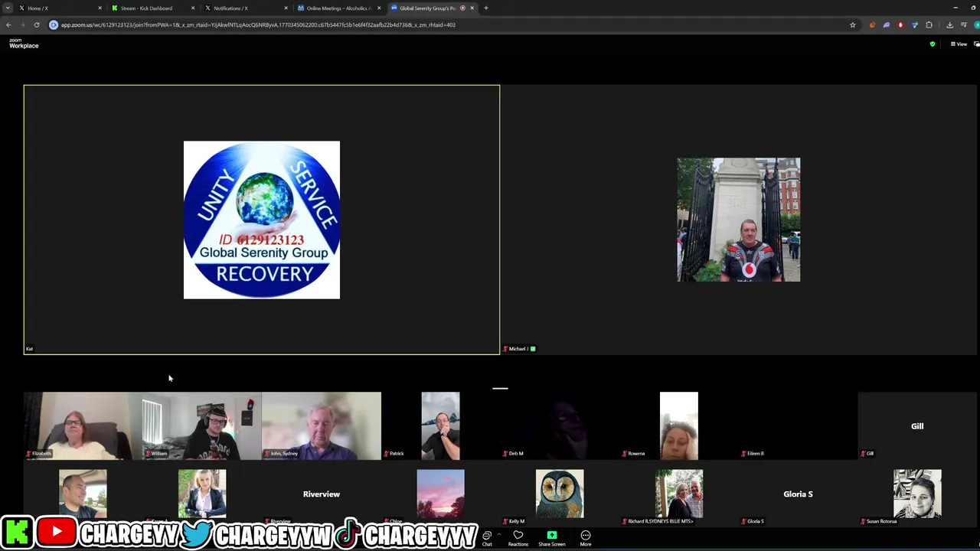The image size is (980, 551).
Task: Click the 'Michael J' name label
Action: [x=518, y=349]
